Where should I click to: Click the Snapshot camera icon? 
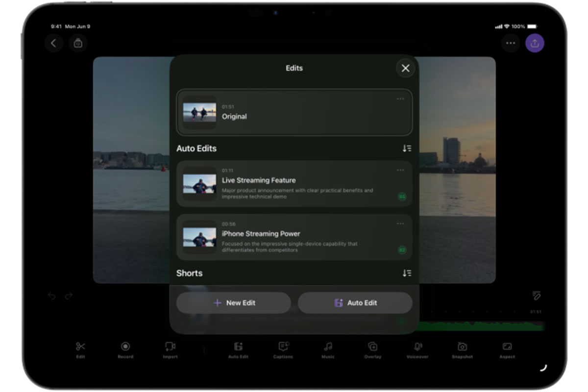click(462, 350)
